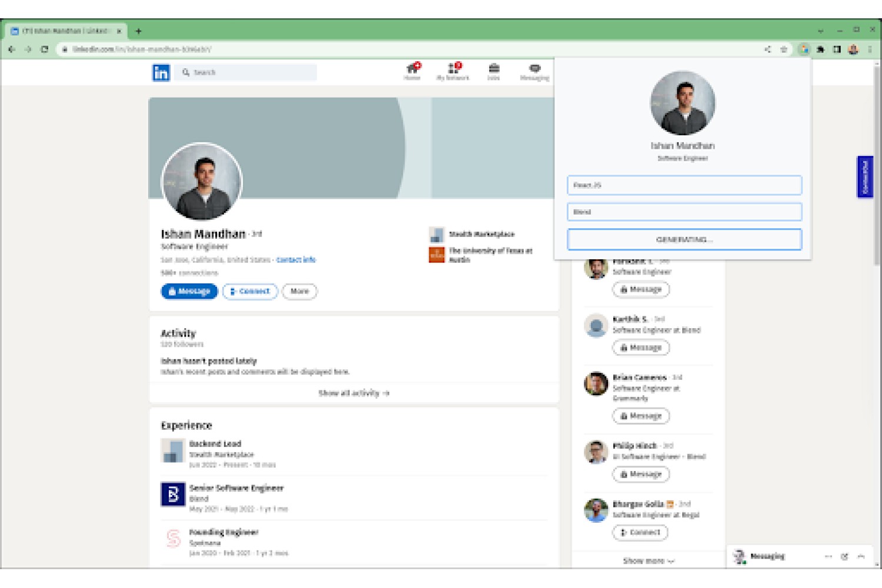The height and width of the screenshot is (588, 882).
Task: Connect with Bhargav Golla
Action: tap(640, 532)
